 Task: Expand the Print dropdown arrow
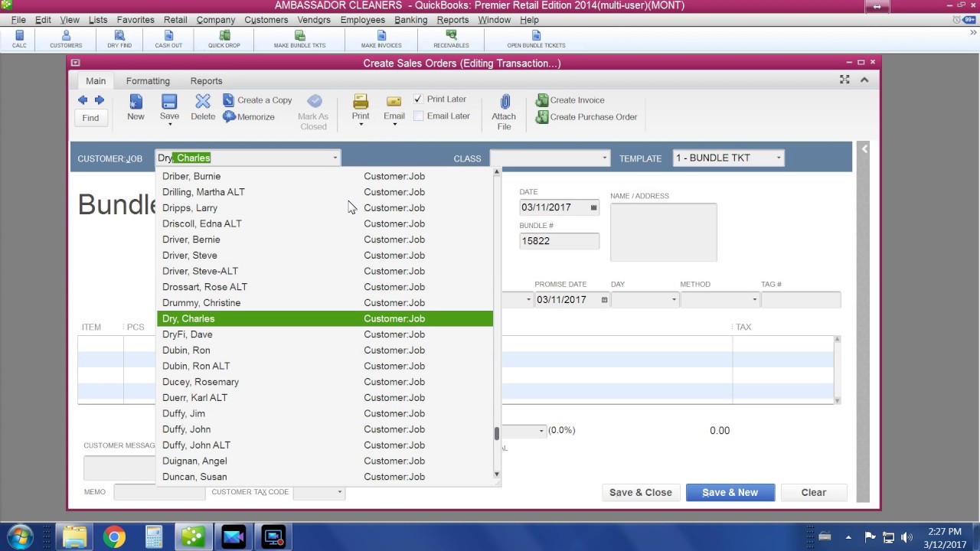tap(361, 125)
